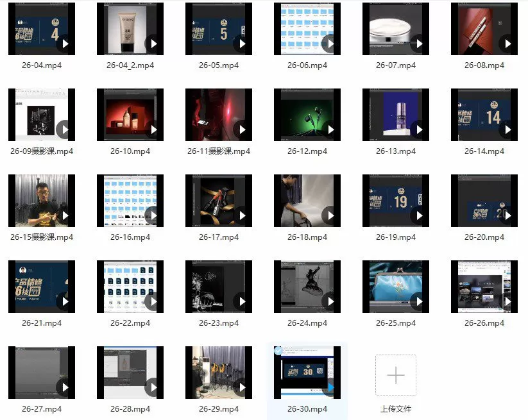Toggle the selection checkmark on 26-30.mp4

click(x=278, y=351)
